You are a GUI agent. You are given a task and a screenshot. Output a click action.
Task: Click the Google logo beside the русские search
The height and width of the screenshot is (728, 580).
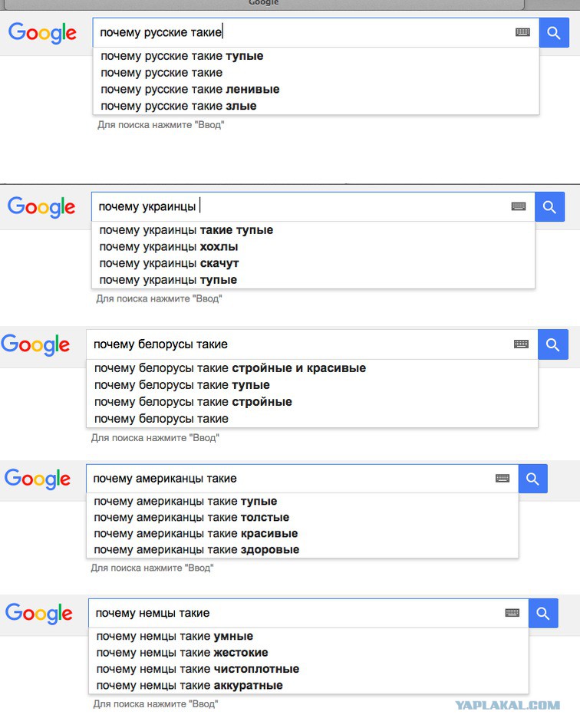point(42,33)
